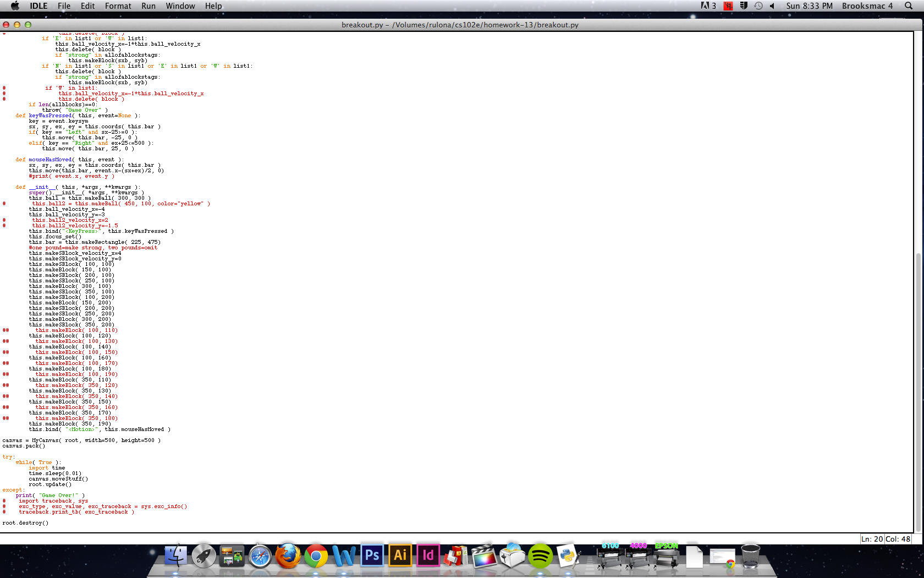Open Spotify from the dock

[540, 556]
